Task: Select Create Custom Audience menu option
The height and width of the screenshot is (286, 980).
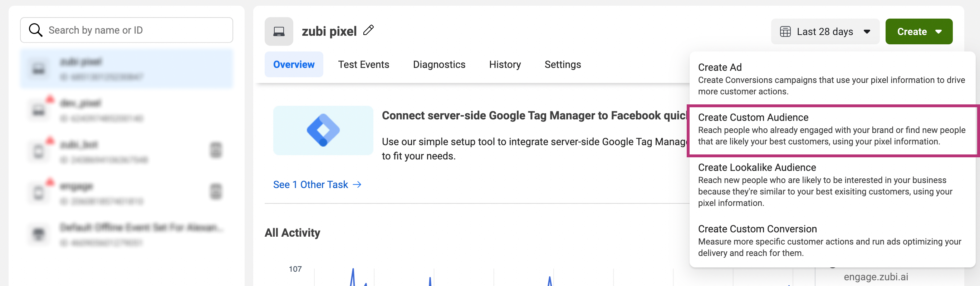Action: pyautogui.click(x=832, y=129)
